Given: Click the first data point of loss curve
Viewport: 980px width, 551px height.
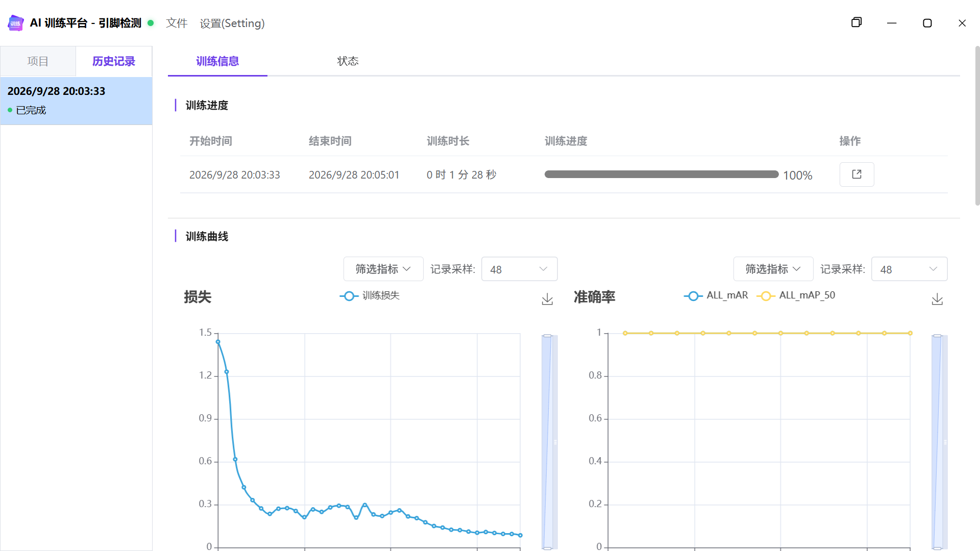Looking at the screenshot, I should tap(218, 342).
